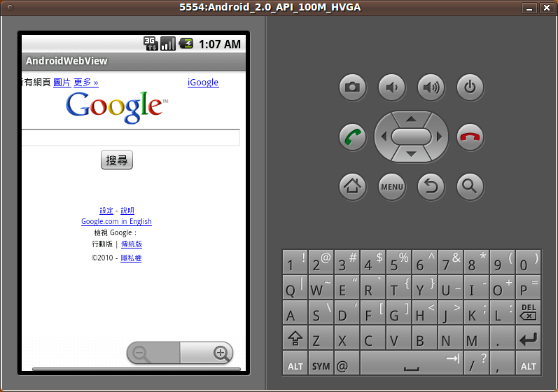Viewport: 558px width, 392px height.
Task: Minimize the emulator window
Action: tap(529, 8)
